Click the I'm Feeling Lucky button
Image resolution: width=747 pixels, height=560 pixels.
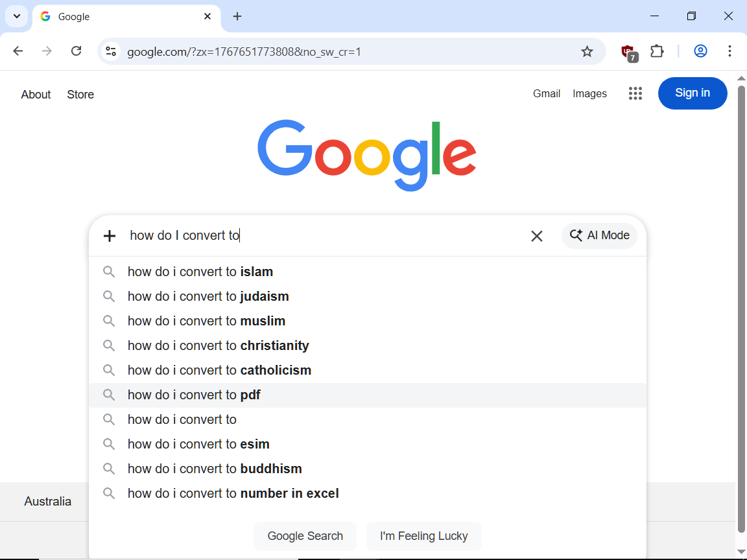click(424, 536)
